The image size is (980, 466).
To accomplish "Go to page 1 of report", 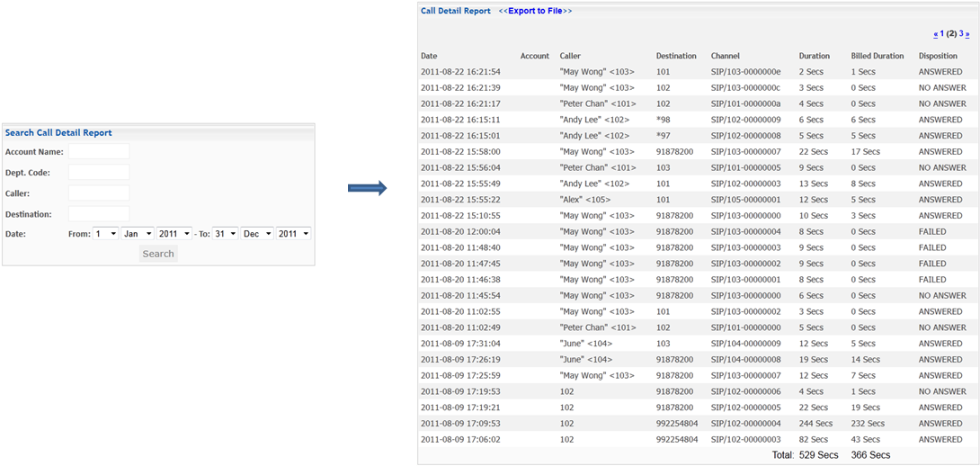I will coord(942,33).
